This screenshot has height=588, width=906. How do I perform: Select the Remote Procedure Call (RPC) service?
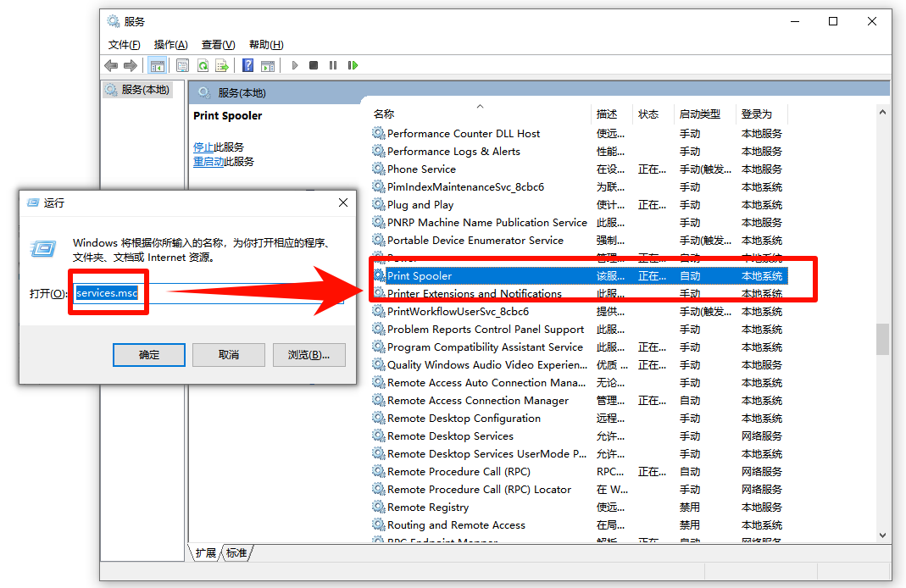459,471
